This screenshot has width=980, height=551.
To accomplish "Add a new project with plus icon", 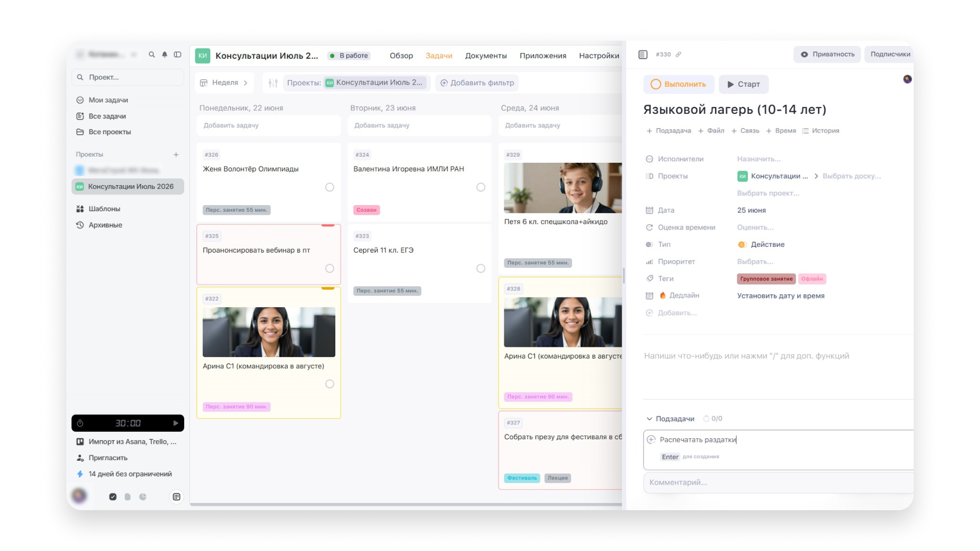I will pos(176,155).
